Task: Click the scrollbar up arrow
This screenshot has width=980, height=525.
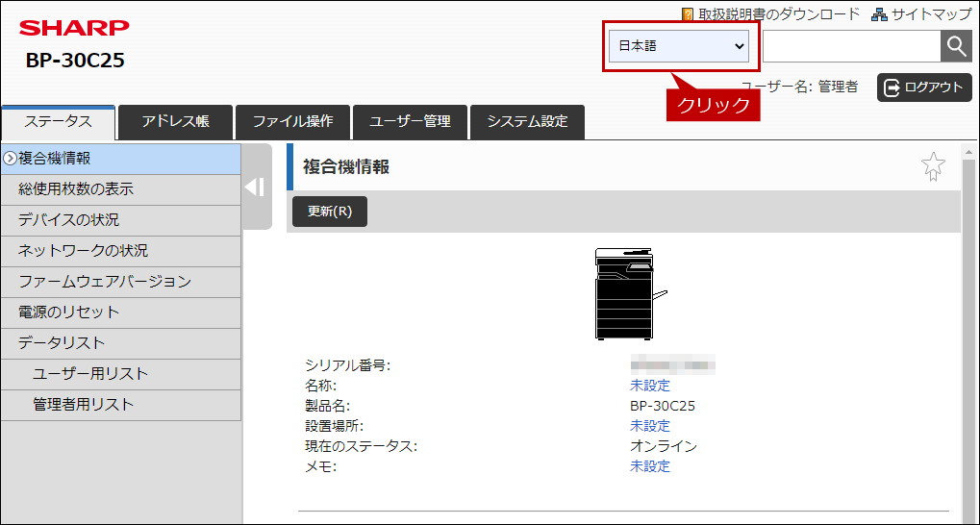Action: click(x=969, y=153)
